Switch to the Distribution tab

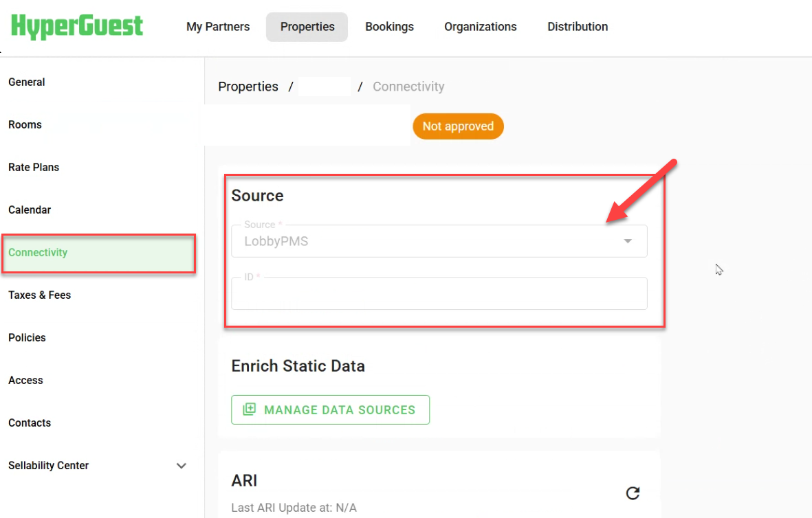pos(578,27)
